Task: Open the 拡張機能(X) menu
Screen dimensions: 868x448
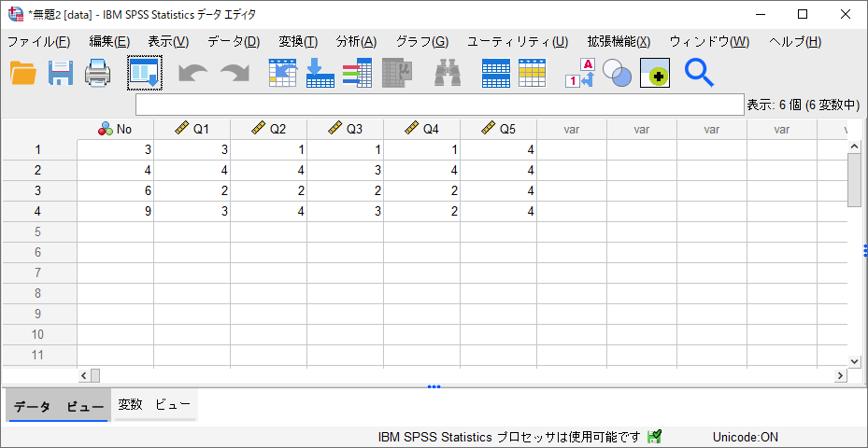Action: (619, 41)
